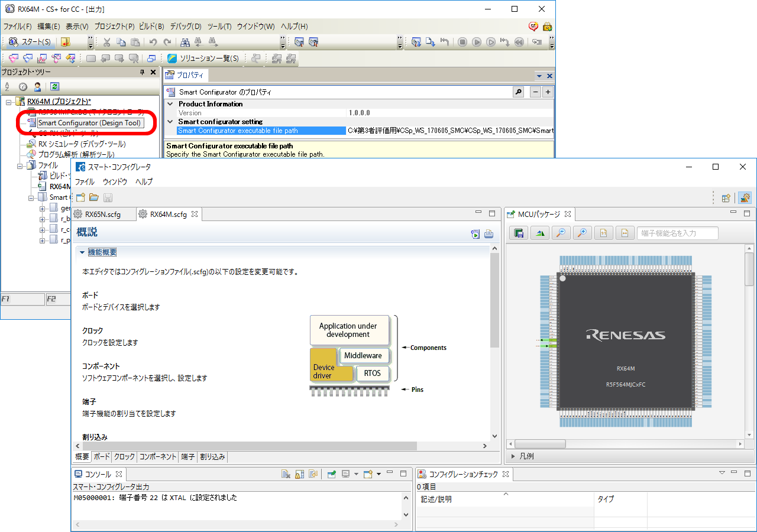757x532 pixels.
Task: Click Open folder icon in Smart Configurator toolbar
Action: (93, 197)
